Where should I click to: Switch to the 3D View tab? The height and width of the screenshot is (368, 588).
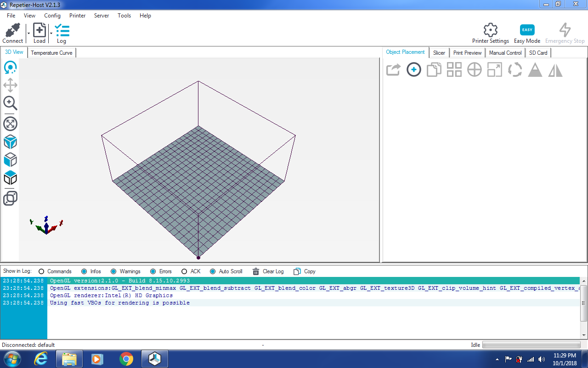coord(14,52)
